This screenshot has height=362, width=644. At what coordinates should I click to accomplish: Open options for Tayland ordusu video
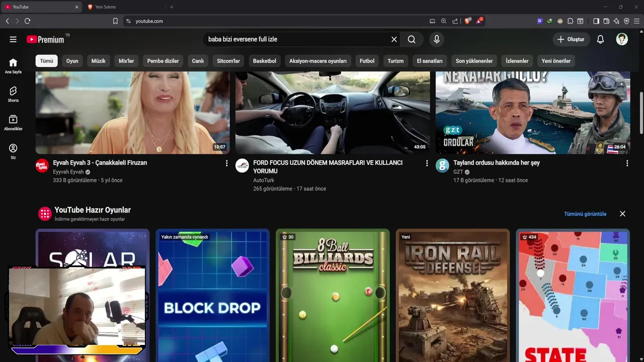(627, 163)
